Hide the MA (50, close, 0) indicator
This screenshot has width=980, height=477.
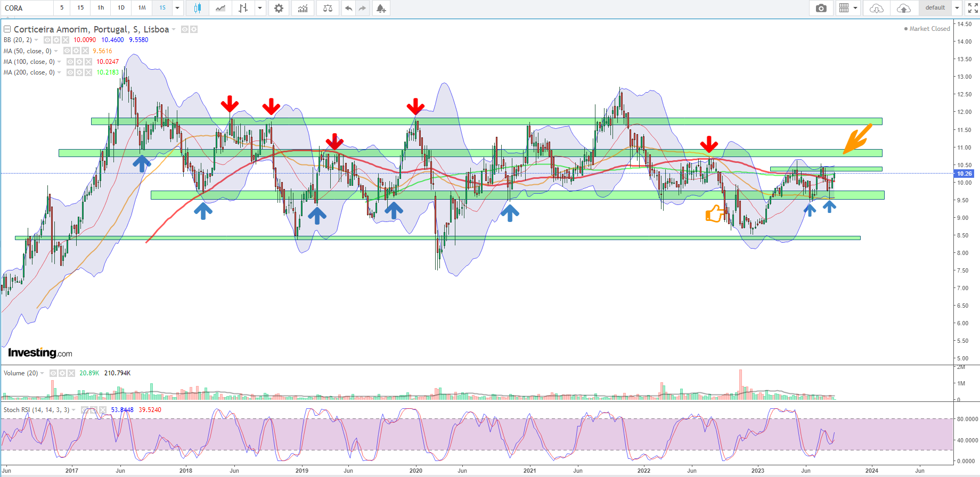[68, 51]
